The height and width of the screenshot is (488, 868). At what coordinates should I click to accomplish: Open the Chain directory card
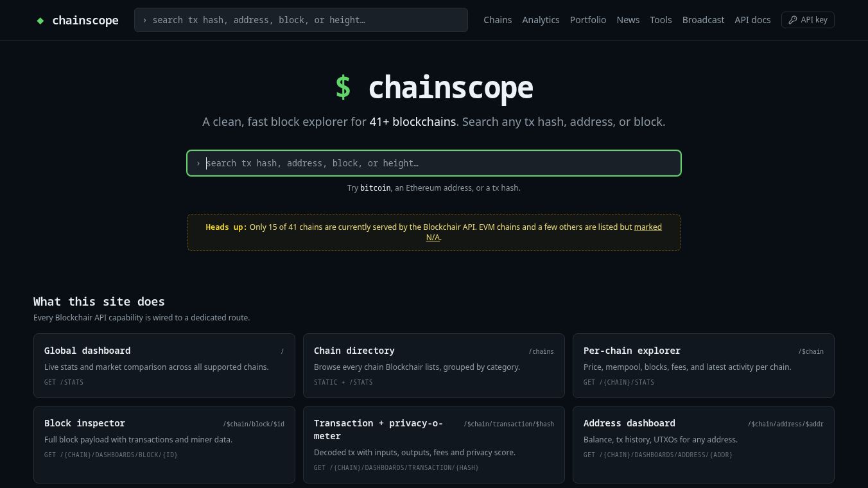[x=434, y=366]
